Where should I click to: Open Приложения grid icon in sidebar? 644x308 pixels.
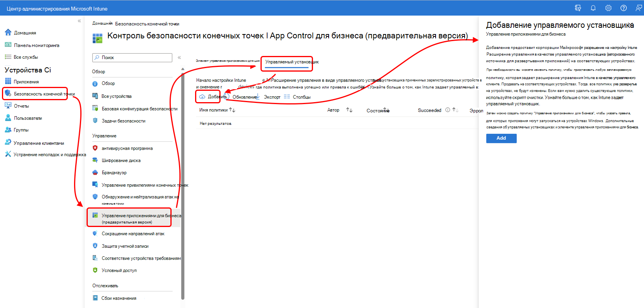tap(8, 81)
